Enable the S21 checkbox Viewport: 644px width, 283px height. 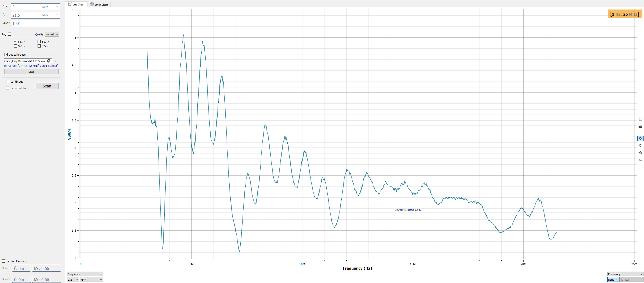coord(15,46)
